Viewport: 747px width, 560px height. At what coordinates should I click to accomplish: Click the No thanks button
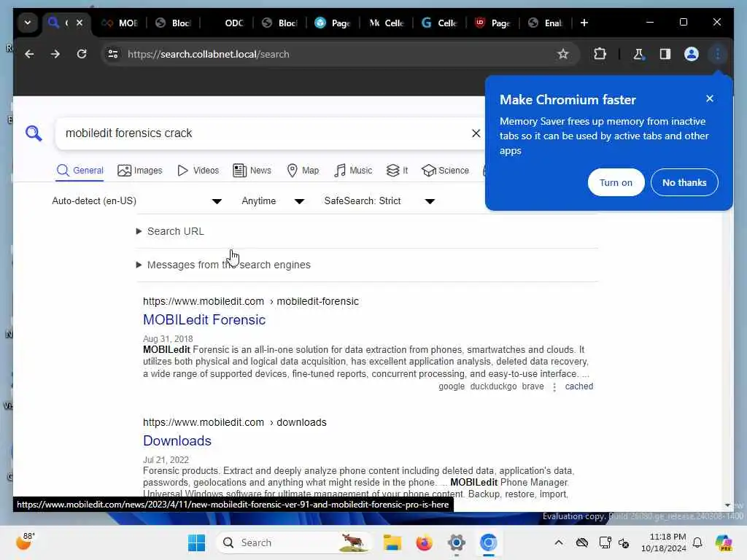(x=684, y=182)
